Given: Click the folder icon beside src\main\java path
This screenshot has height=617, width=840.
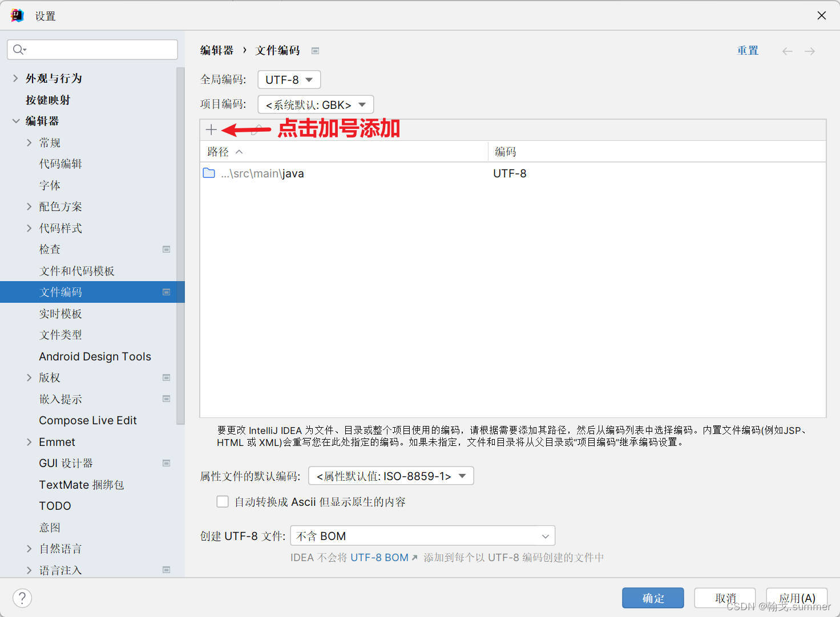Looking at the screenshot, I should [209, 173].
